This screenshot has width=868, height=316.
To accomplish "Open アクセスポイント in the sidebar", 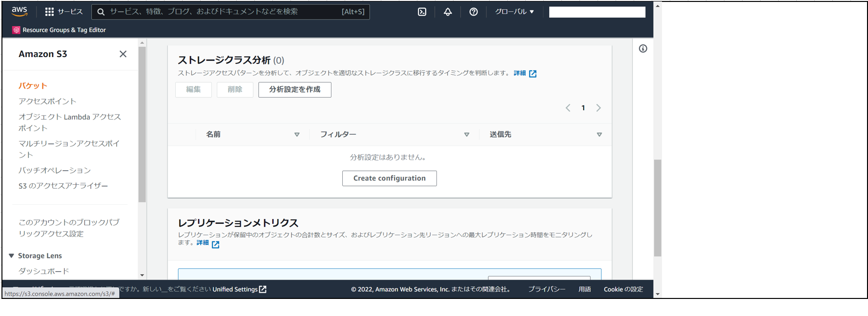I will click(47, 101).
